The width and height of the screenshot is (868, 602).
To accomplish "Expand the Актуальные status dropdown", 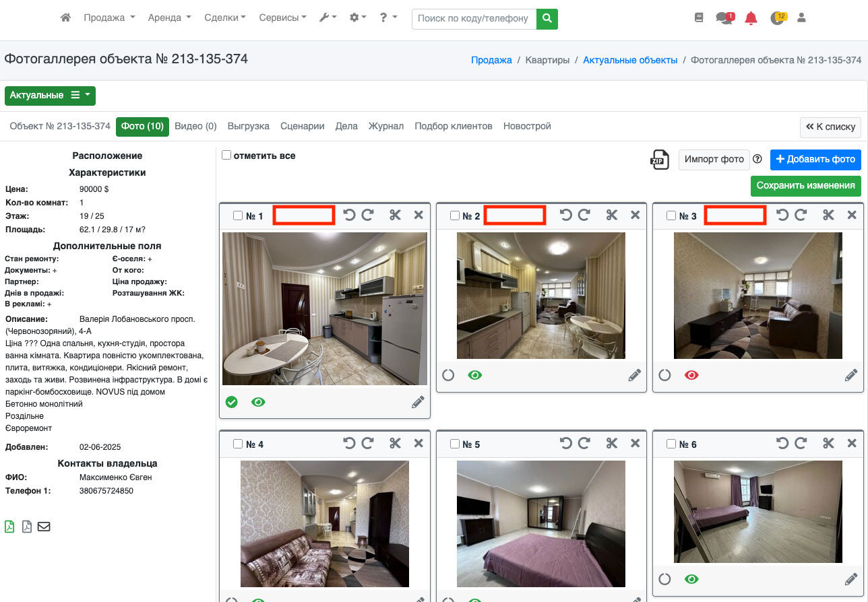I will pyautogui.click(x=50, y=96).
